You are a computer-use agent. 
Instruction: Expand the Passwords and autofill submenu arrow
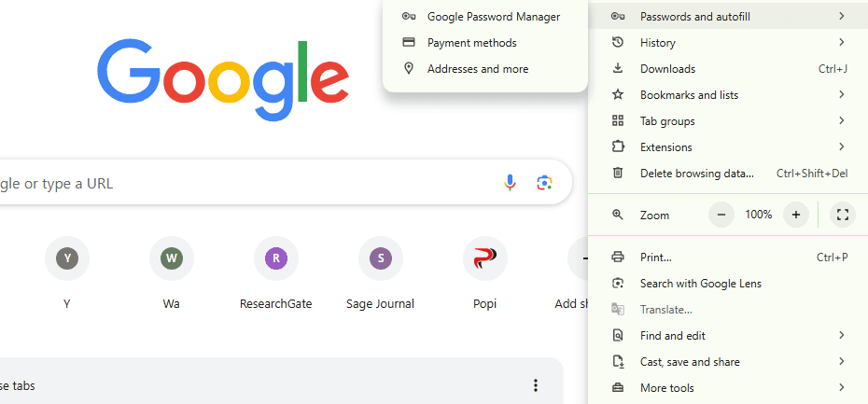(x=842, y=17)
